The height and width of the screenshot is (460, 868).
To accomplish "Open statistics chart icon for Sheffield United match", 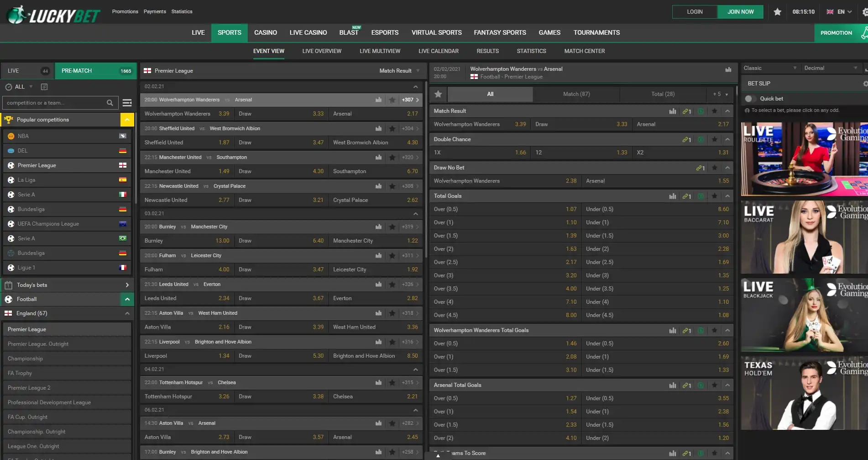I will pos(378,128).
